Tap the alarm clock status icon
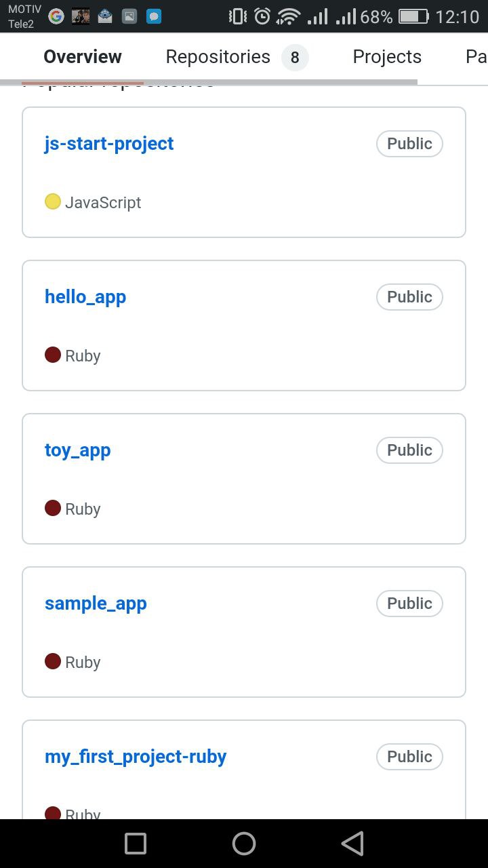This screenshot has height=868, width=488. [x=262, y=16]
